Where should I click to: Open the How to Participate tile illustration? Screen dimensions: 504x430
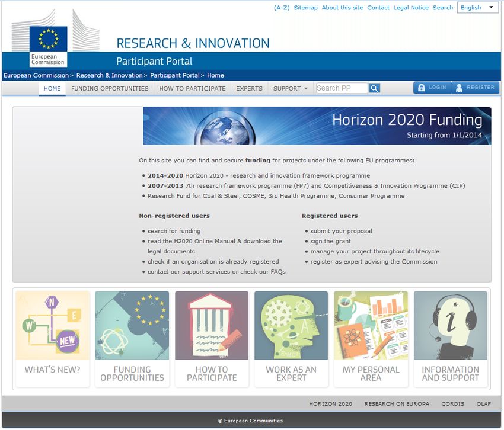tap(212, 325)
